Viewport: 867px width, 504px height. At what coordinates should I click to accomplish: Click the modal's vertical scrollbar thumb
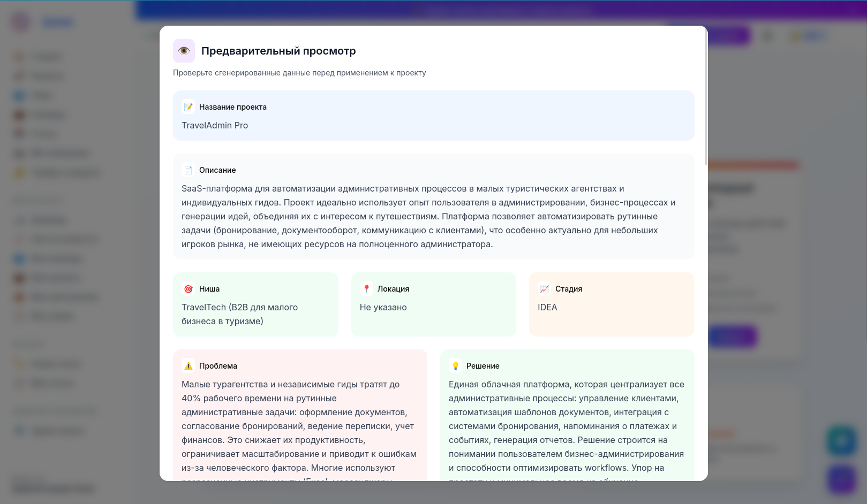[x=706, y=96]
